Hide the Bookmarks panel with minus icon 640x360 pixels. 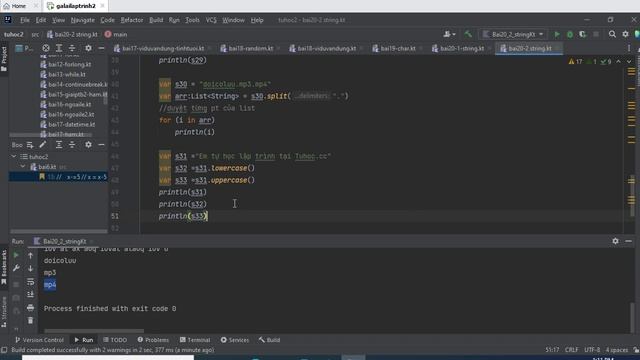(101, 145)
